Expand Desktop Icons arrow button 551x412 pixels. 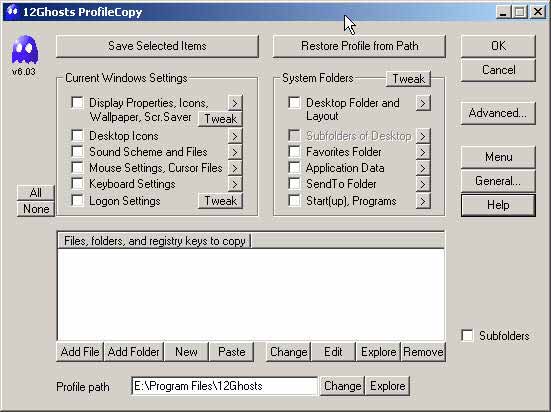click(235, 136)
